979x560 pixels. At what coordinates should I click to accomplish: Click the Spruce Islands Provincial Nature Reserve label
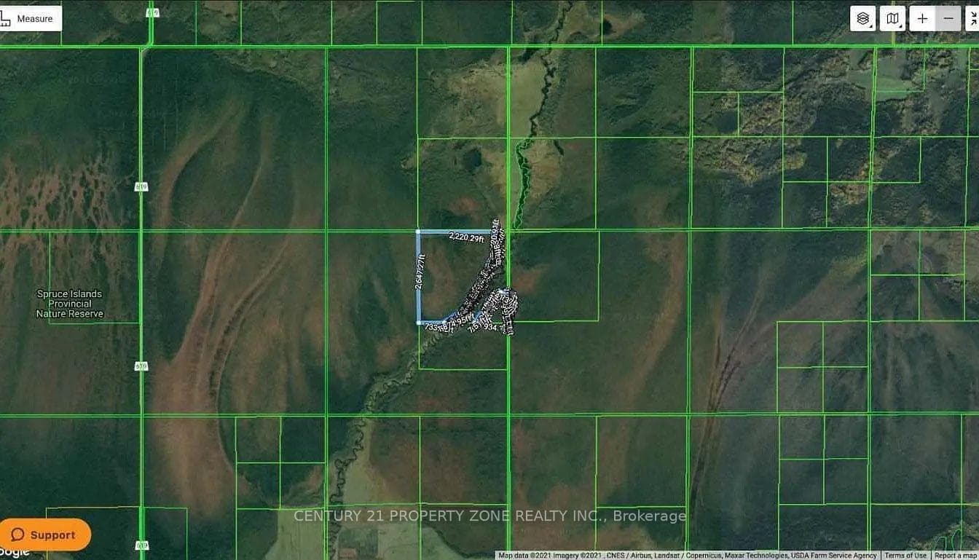point(70,304)
